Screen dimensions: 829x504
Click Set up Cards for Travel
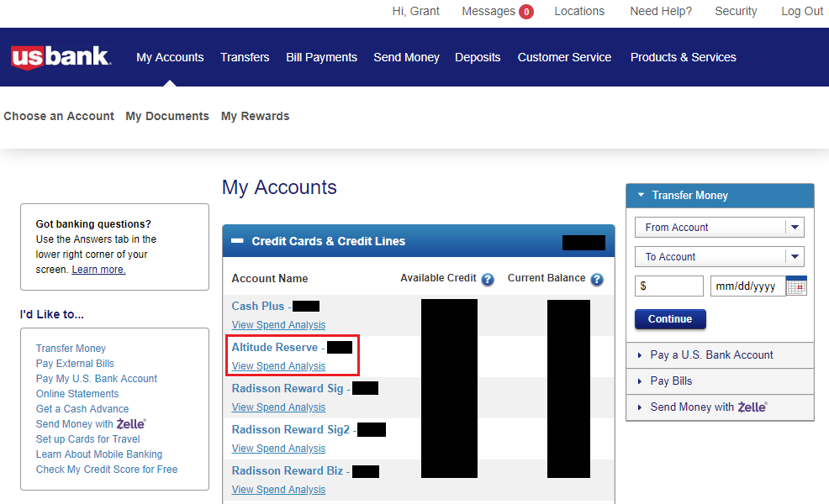click(87, 439)
